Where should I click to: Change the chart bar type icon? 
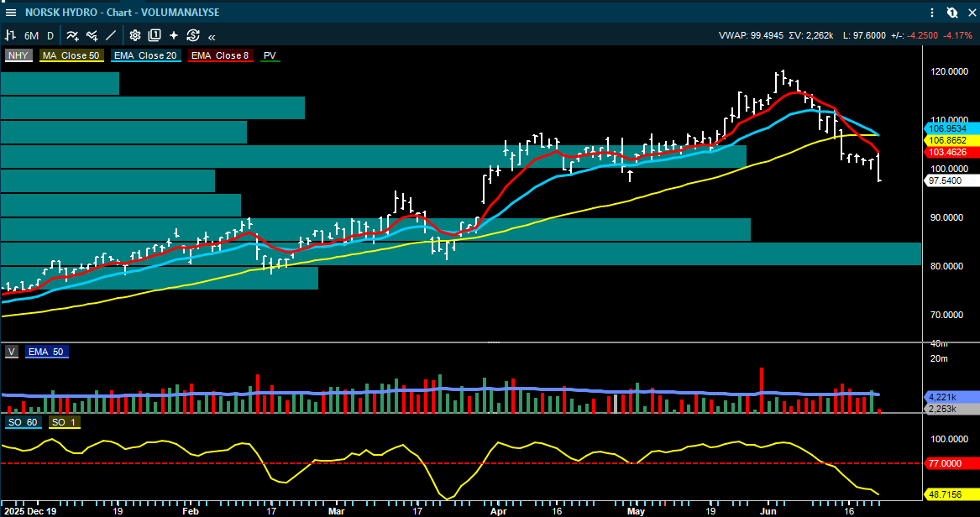tap(10, 35)
